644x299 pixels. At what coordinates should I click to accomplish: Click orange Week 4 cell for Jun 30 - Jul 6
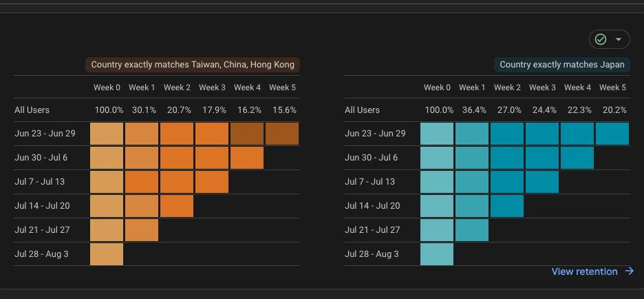(x=247, y=158)
